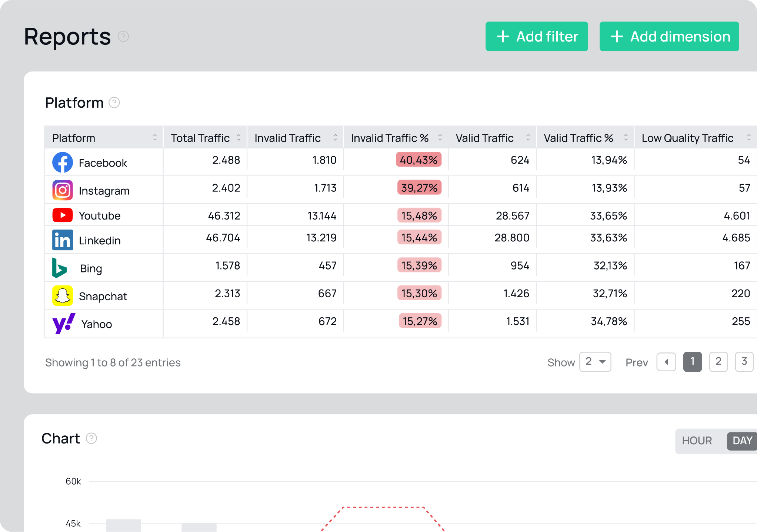Click the Snapchat logo icon
757x532 pixels.
[x=63, y=296]
